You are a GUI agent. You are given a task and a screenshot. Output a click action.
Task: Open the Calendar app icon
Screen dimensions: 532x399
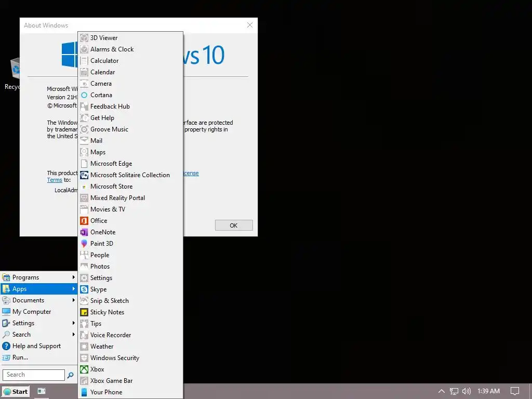84,72
